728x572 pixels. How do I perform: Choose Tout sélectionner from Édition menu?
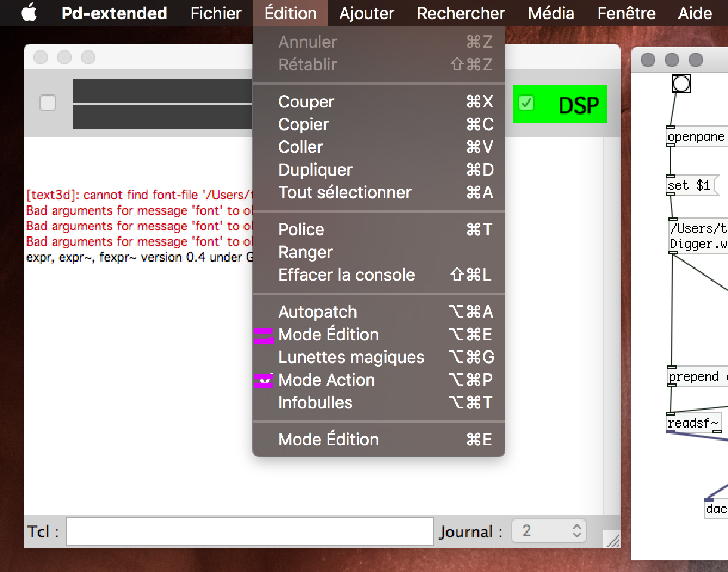pyautogui.click(x=344, y=192)
